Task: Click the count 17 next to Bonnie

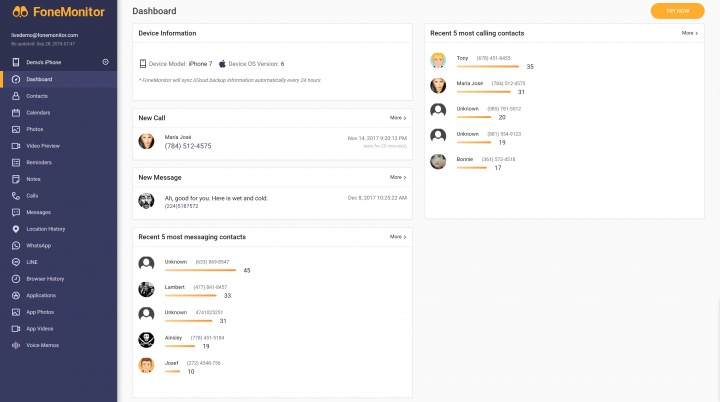Action: click(498, 168)
